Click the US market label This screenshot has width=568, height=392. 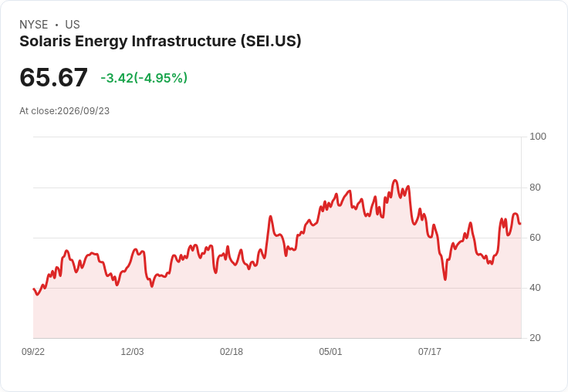[73, 25]
